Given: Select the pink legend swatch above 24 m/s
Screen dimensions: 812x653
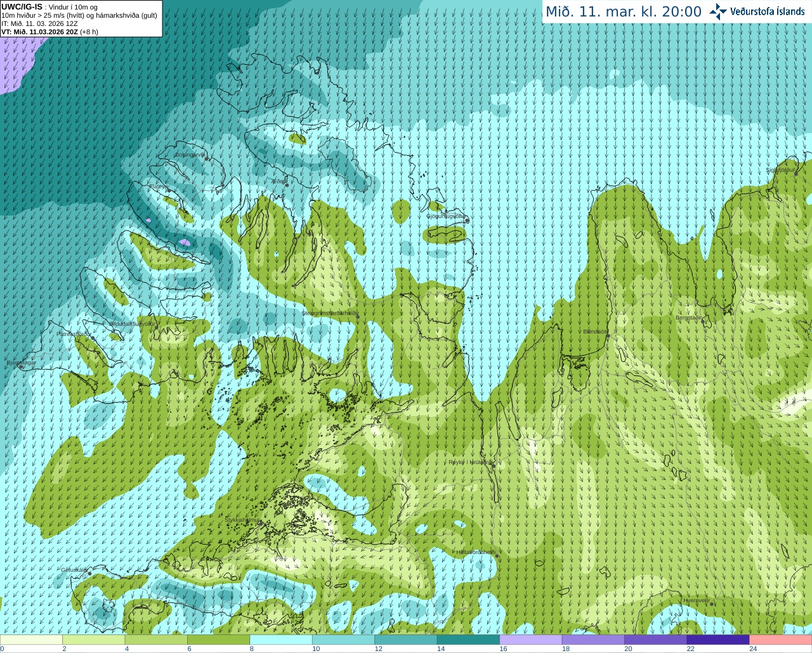Looking at the screenshot, I should pyautogui.click(x=781, y=640).
